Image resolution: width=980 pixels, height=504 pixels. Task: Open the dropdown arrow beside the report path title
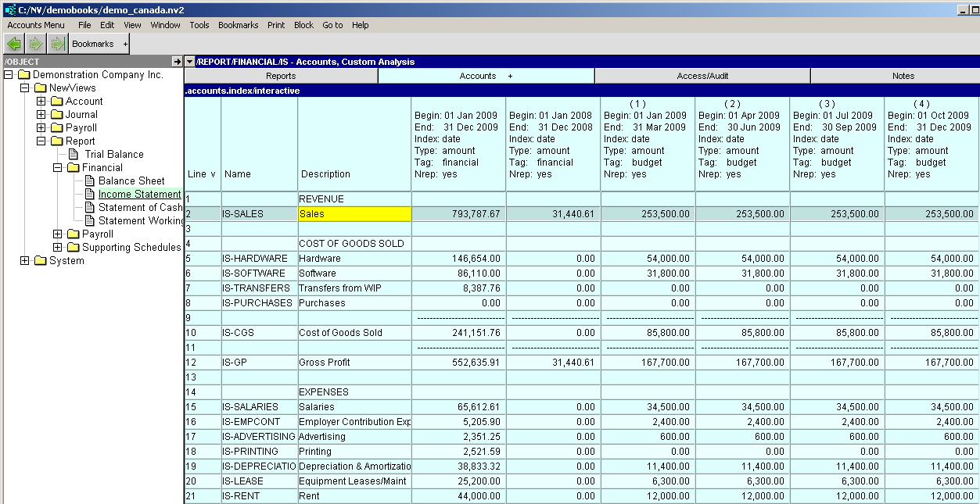point(189,62)
